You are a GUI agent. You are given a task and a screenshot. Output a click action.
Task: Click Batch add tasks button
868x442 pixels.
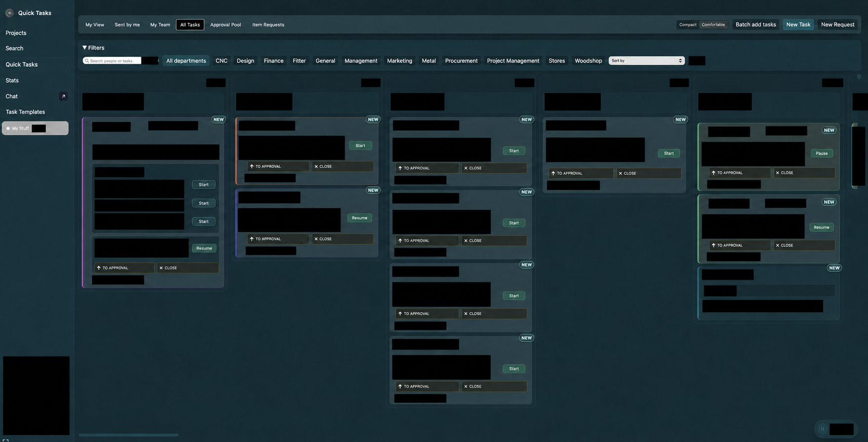[755, 25]
